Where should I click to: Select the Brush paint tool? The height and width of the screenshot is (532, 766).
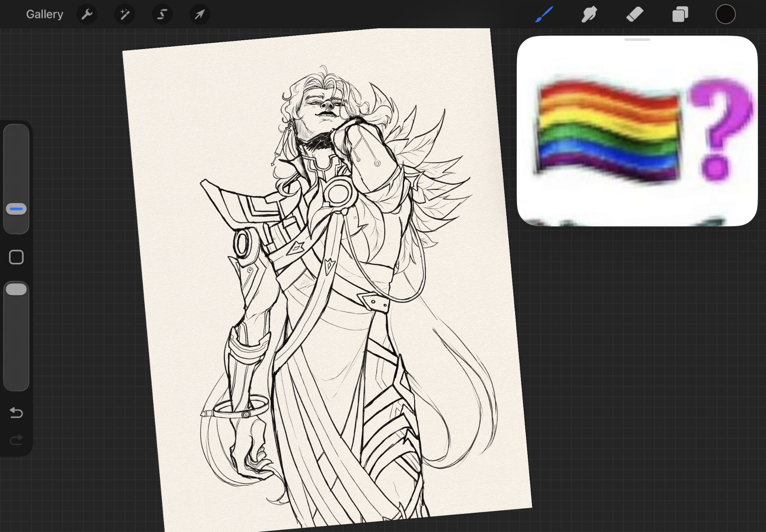(x=544, y=15)
